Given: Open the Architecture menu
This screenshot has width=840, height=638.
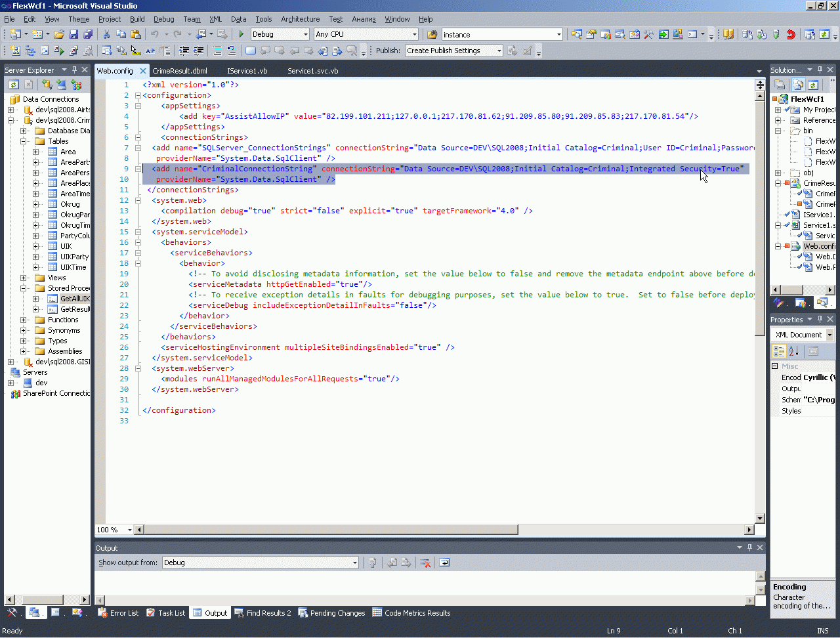Looking at the screenshot, I should pyautogui.click(x=300, y=19).
